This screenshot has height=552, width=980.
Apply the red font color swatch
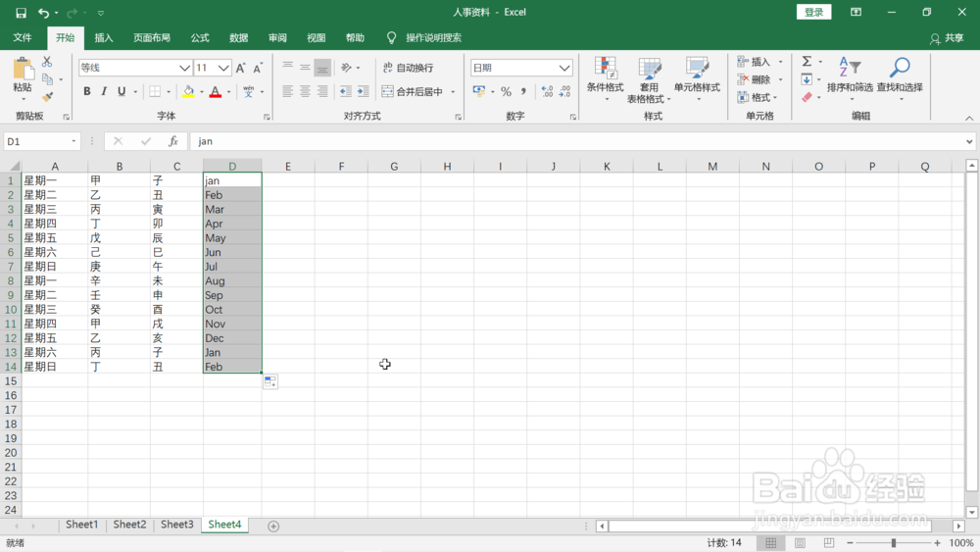(x=216, y=92)
